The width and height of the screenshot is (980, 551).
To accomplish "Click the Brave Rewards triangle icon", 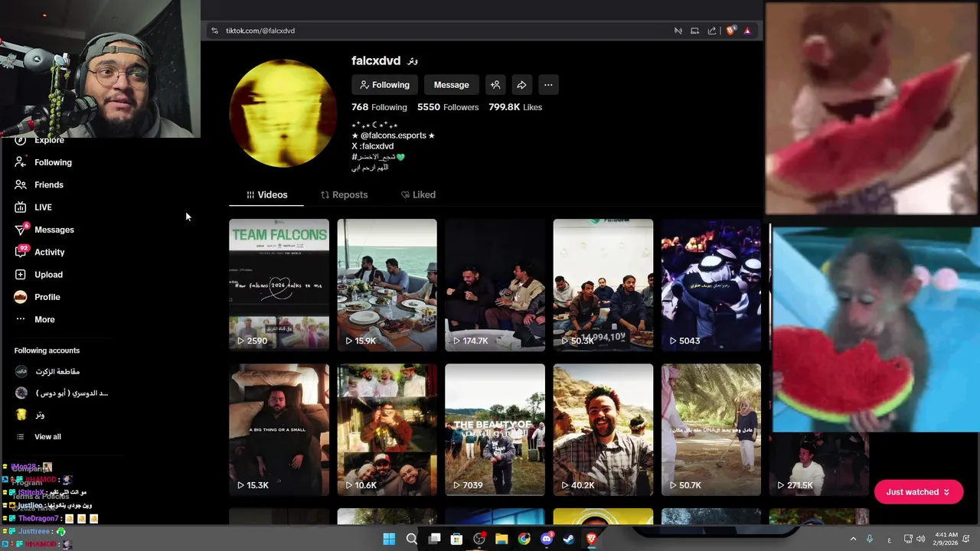I will pos(747,31).
